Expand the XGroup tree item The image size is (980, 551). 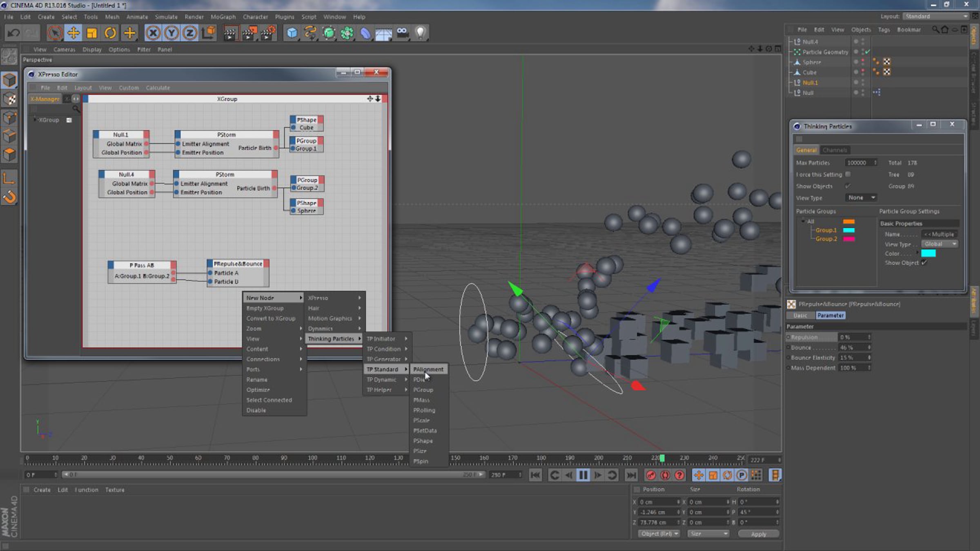point(35,120)
